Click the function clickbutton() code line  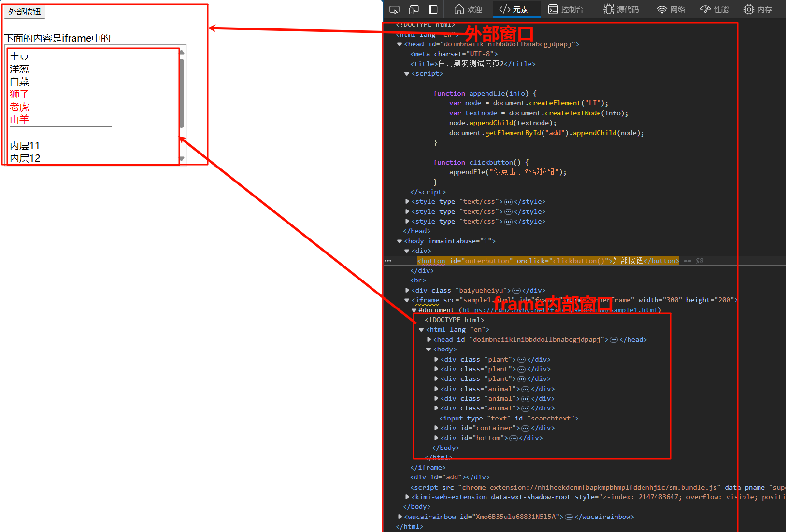coord(481,163)
